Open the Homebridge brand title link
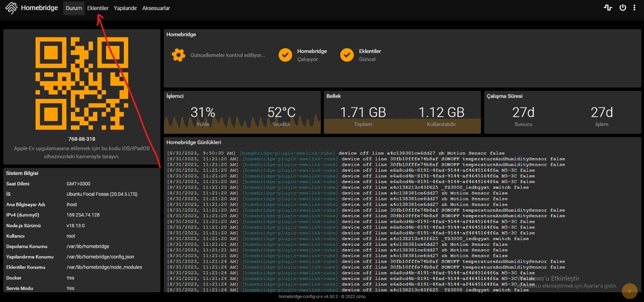 tap(39, 8)
